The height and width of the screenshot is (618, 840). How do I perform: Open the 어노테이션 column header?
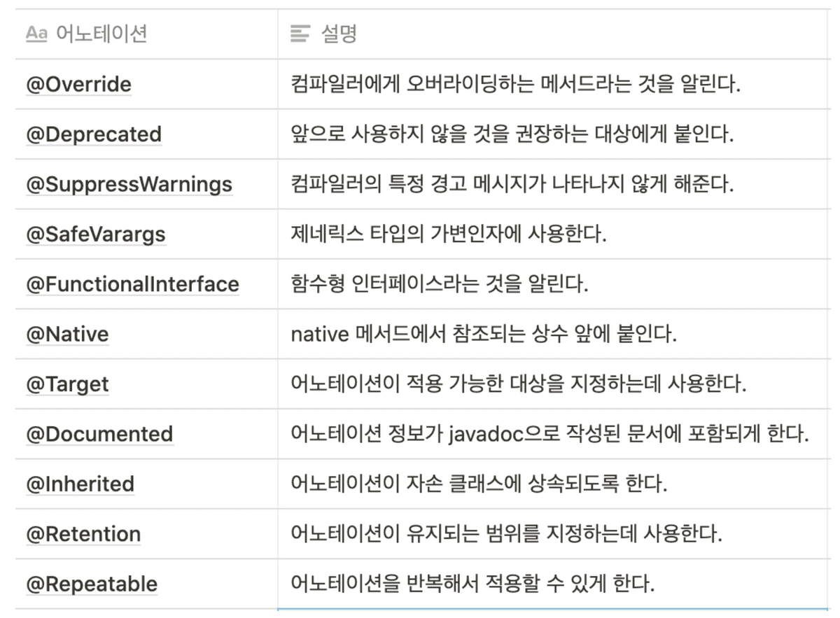click(x=146, y=34)
